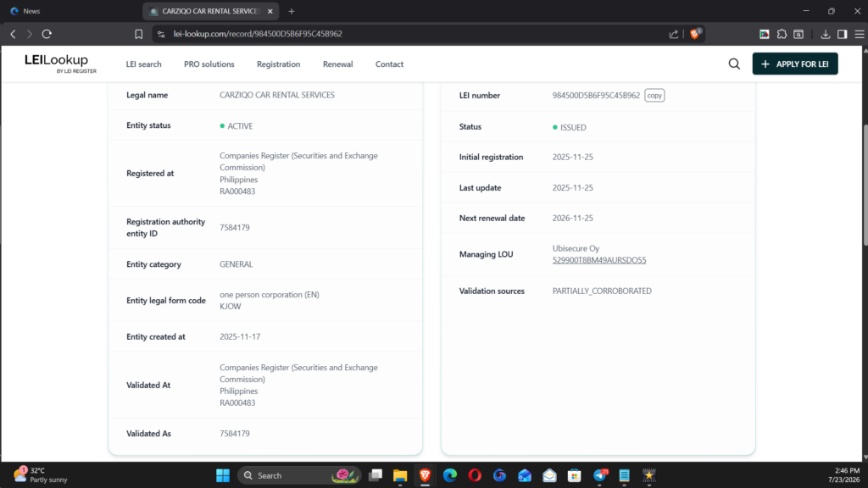868x488 pixels.
Task: Click the Brave browser taskbar icon
Action: pos(426,475)
